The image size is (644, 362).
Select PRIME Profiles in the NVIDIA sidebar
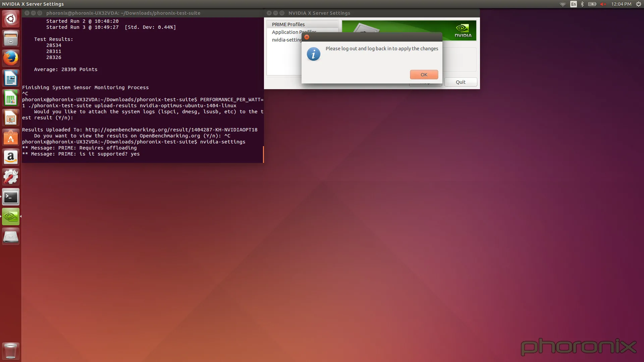click(302, 24)
